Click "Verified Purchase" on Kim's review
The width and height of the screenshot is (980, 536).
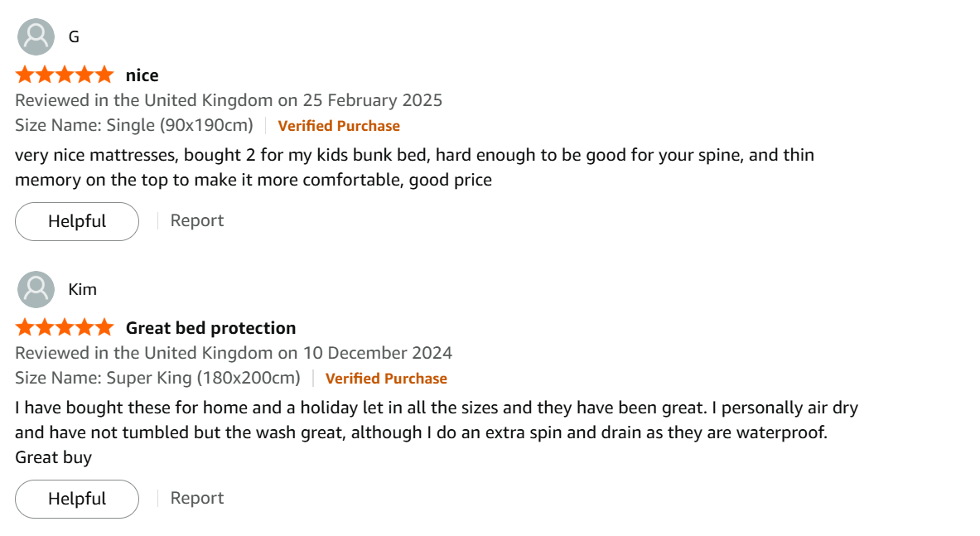[386, 379]
